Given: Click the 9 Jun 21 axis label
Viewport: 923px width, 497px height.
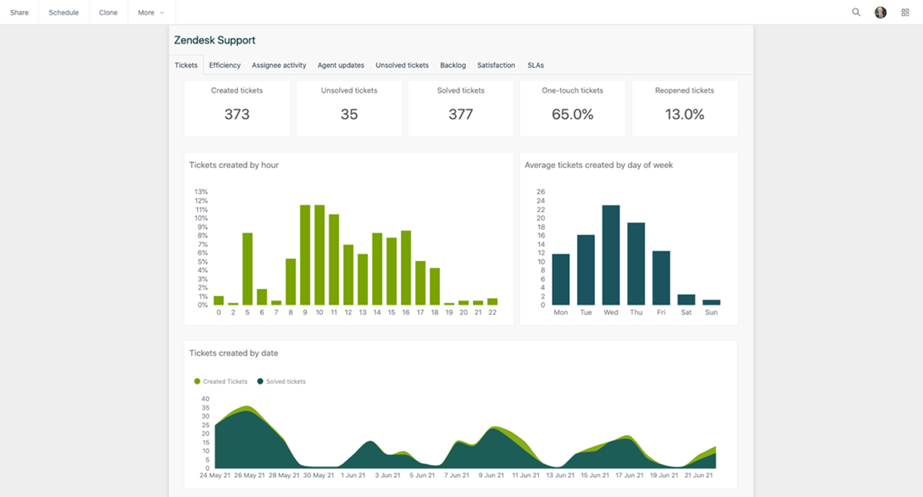Looking at the screenshot, I should [491, 475].
